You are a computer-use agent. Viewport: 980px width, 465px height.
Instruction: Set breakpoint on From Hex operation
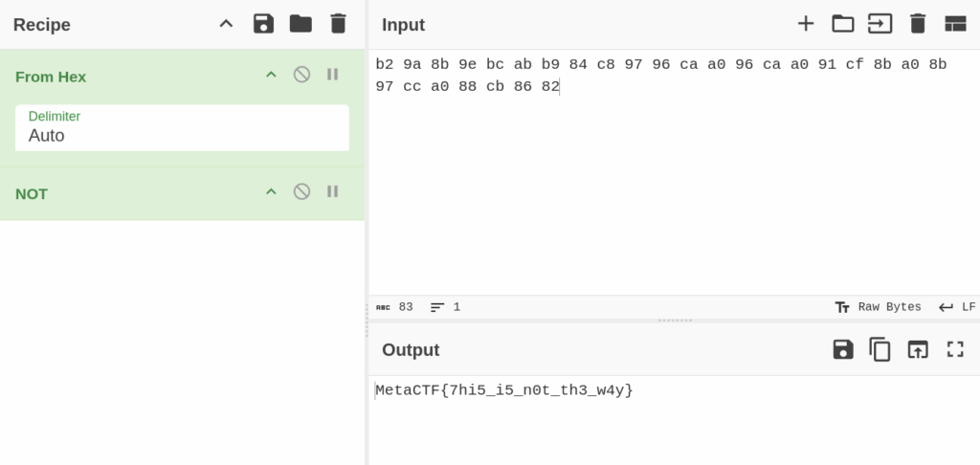[332, 75]
